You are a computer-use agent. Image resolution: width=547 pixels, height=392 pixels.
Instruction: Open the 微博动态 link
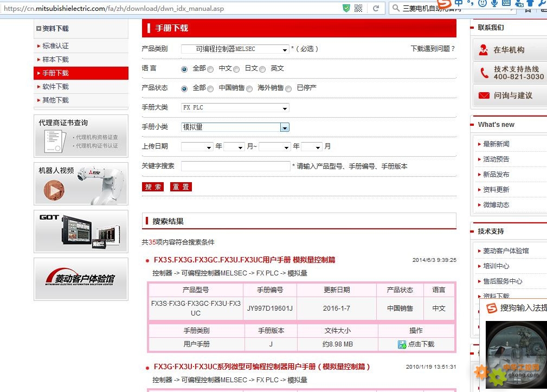[x=496, y=205]
